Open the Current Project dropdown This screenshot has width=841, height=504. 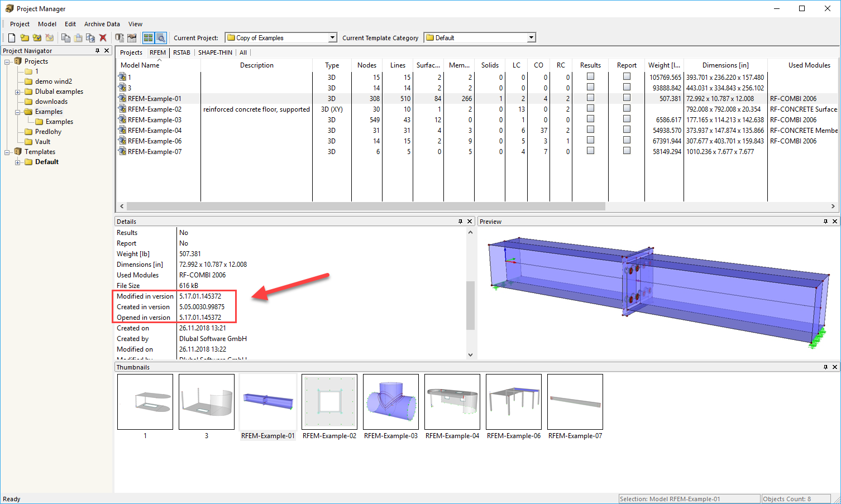(333, 37)
